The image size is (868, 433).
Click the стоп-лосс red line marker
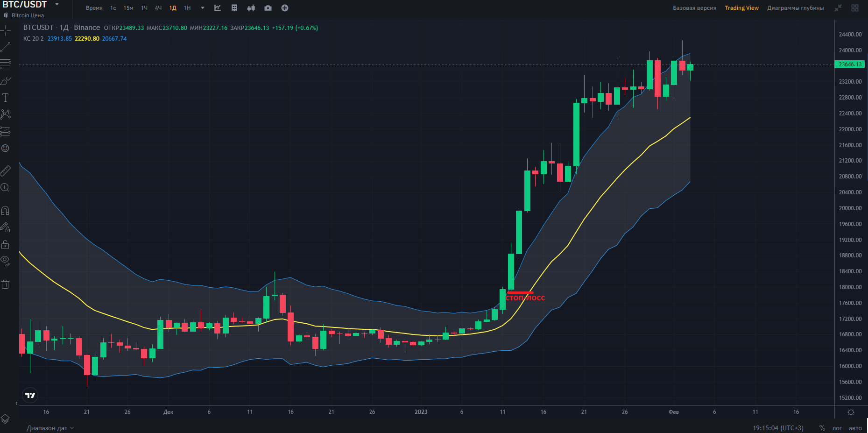tap(520, 293)
